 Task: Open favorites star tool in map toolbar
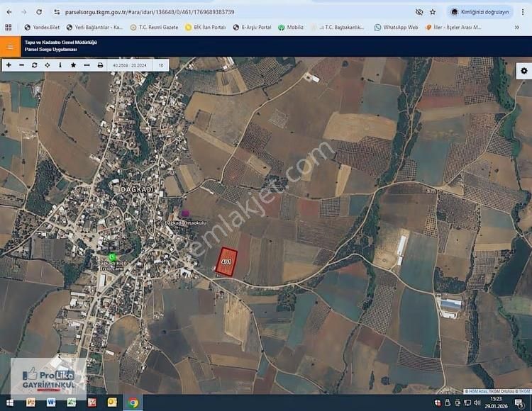[x=73, y=65]
